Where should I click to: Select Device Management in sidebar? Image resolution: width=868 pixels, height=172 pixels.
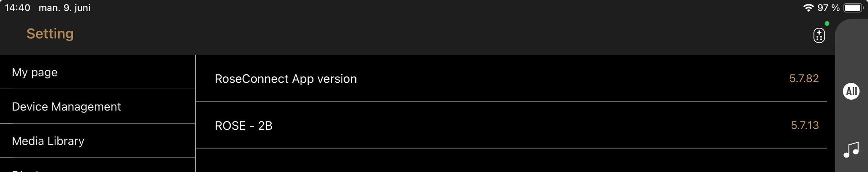click(66, 106)
